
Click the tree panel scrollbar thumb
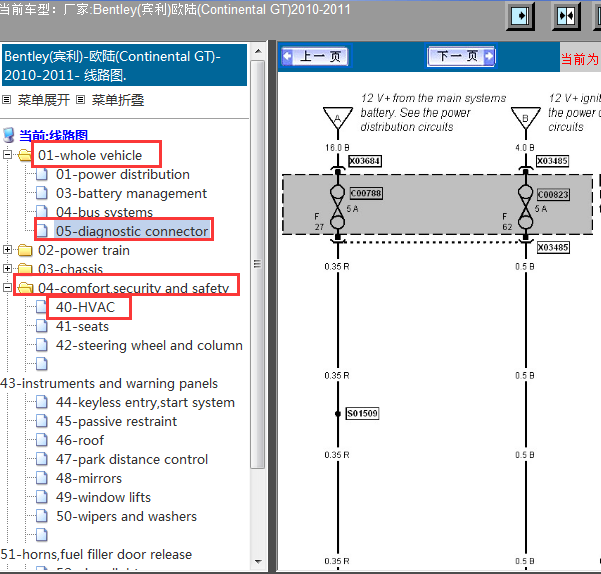pyautogui.click(x=258, y=264)
